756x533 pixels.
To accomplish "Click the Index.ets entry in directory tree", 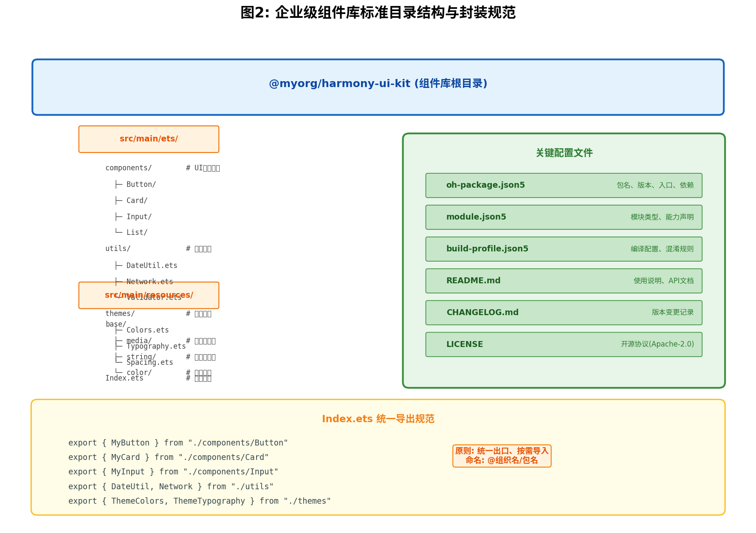I will click(x=124, y=378).
